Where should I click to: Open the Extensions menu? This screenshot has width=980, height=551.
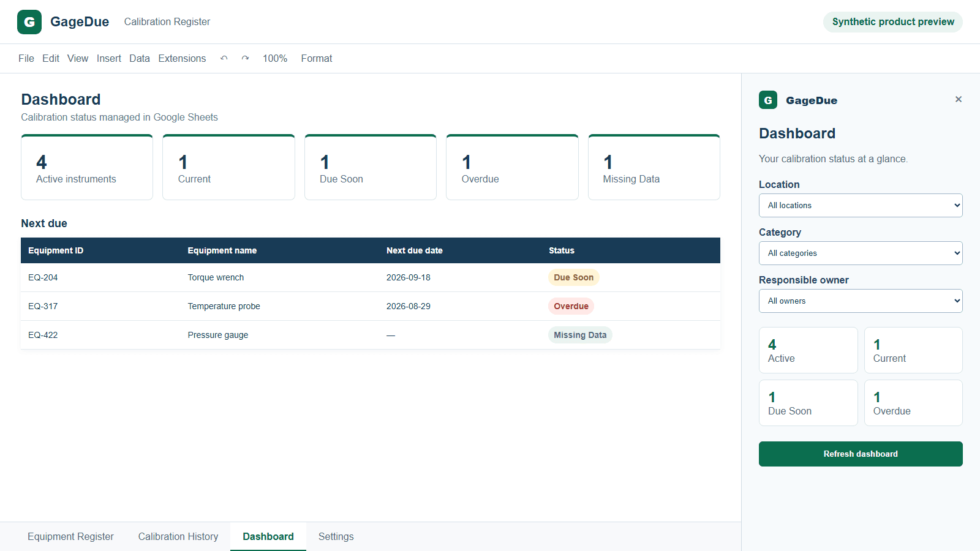[182, 58]
